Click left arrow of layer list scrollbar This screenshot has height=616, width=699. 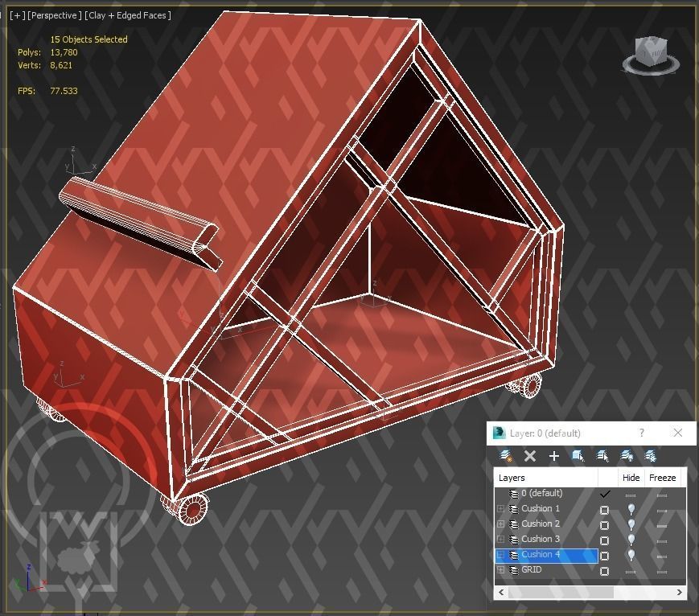click(x=501, y=593)
